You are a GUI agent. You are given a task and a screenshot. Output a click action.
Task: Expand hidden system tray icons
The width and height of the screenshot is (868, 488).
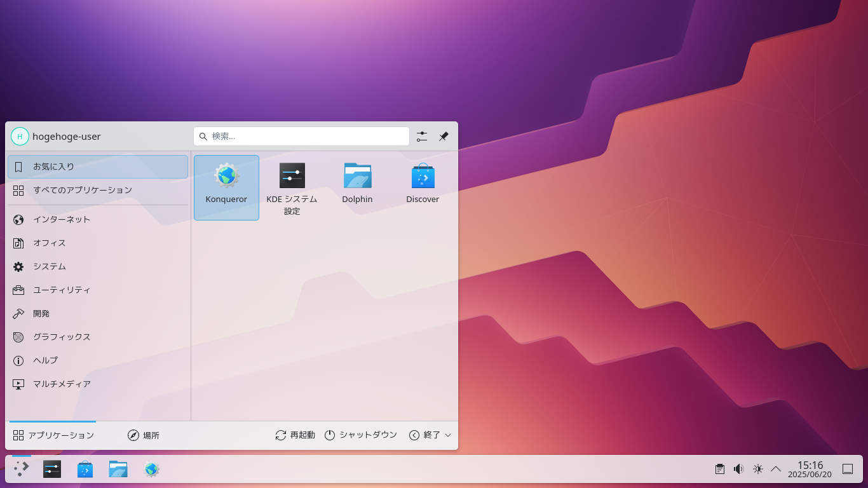[776, 469]
